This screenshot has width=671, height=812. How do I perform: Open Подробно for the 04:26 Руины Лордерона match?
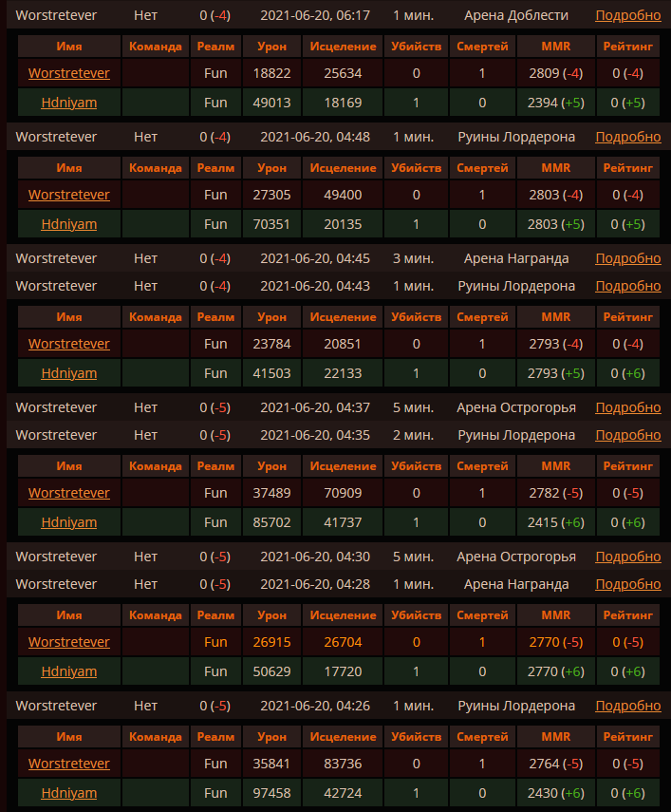click(x=627, y=706)
